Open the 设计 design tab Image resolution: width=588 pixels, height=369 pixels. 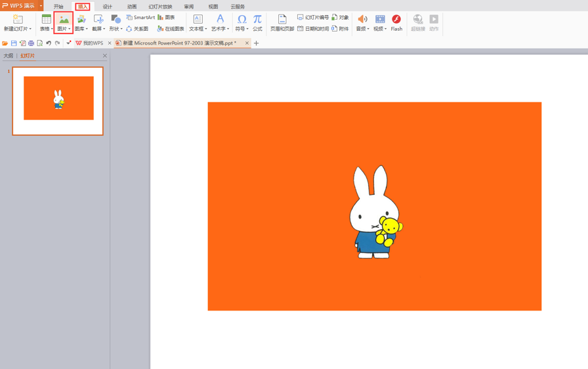[107, 7]
